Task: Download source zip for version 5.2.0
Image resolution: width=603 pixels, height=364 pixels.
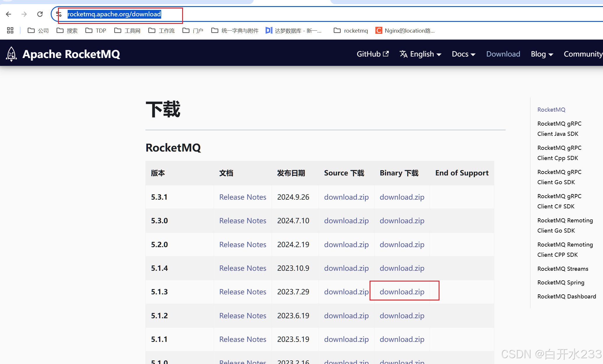Action: coord(346,245)
